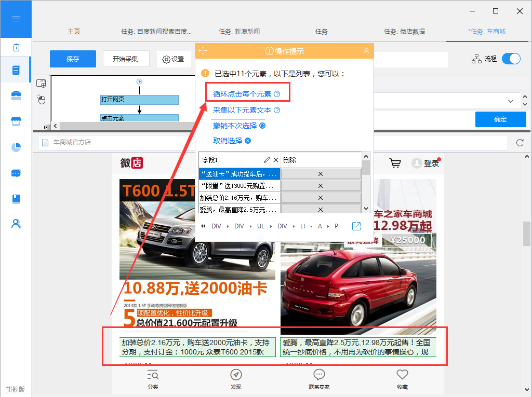Click the address bar showing 车商城官方店
532x397 pixels.
point(273,142)
